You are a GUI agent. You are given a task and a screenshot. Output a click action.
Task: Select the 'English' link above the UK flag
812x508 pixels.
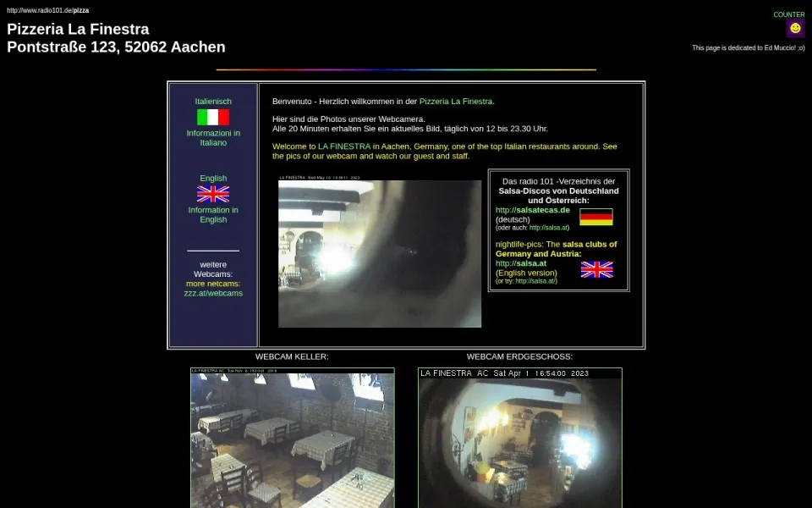[213, 178]
